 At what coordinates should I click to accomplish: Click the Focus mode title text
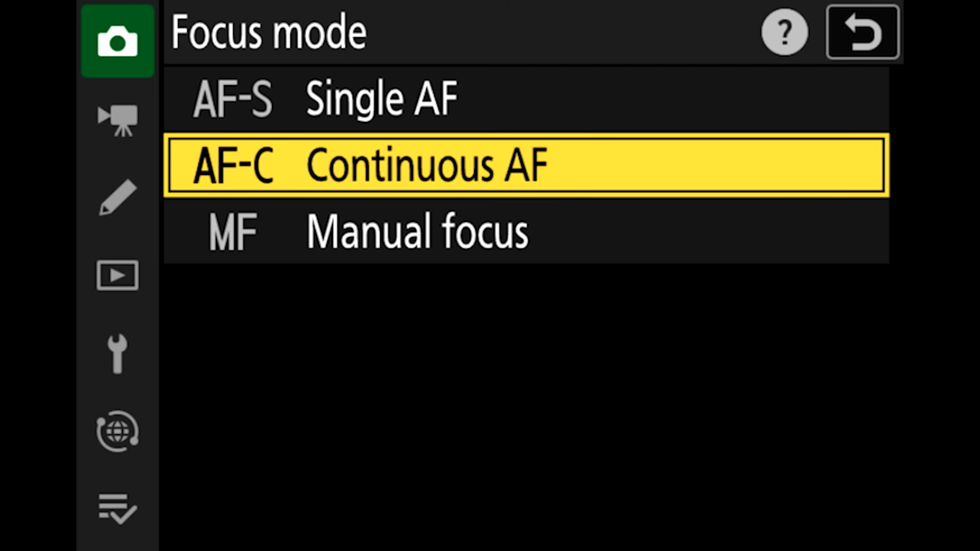coord(268,32)
